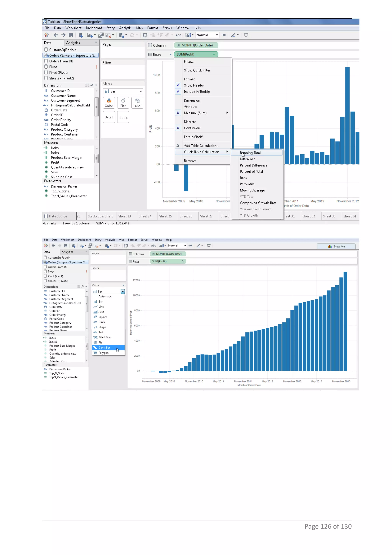Screen dimensions: 392x555
Task: Click the save disk icon in the top toolbar
Action: pos(71,35)
